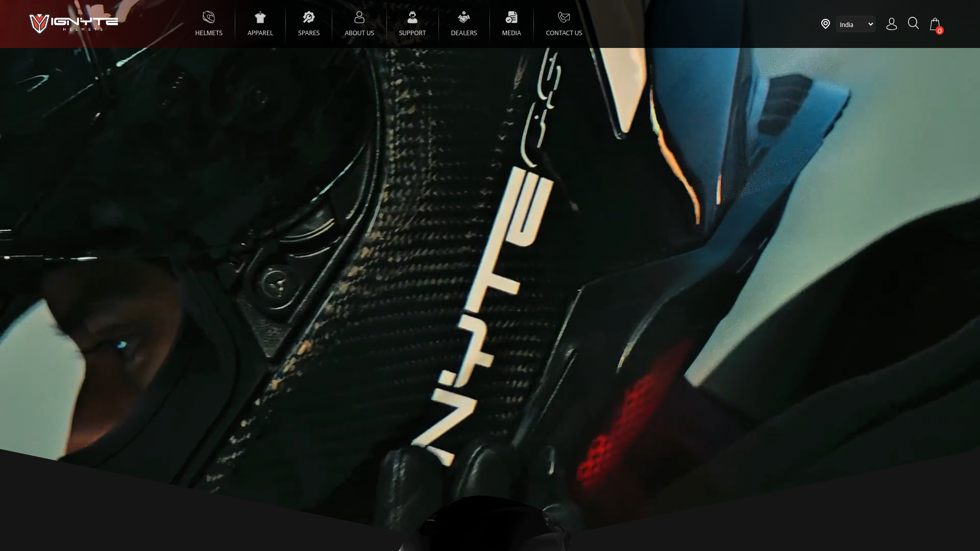Click the helmet icon above Helmets
The image size is (980, 551).
[x=209, y=17]
